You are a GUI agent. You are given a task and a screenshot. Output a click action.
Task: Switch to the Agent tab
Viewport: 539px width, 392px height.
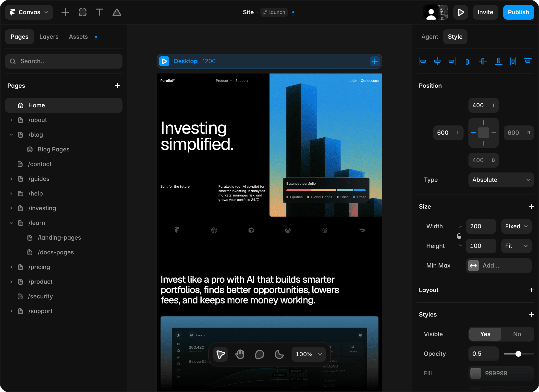point(430,37)
